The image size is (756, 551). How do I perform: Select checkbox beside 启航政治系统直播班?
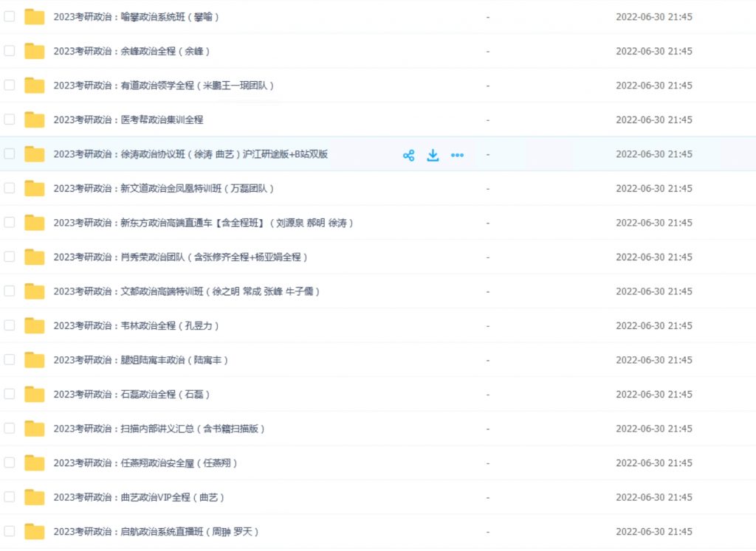coord(9,531)
